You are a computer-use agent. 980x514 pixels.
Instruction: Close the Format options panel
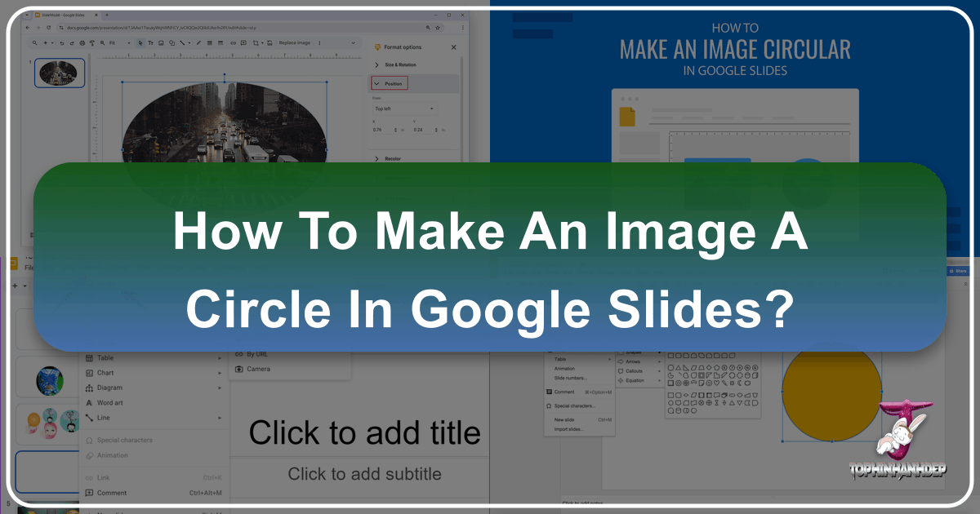coord(454,47)
